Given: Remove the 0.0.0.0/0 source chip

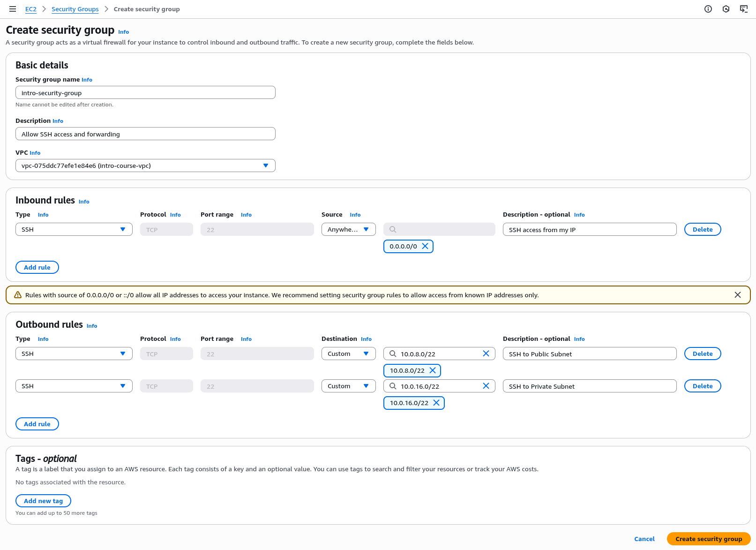Looking at the screenshot, I should point(425,246).
